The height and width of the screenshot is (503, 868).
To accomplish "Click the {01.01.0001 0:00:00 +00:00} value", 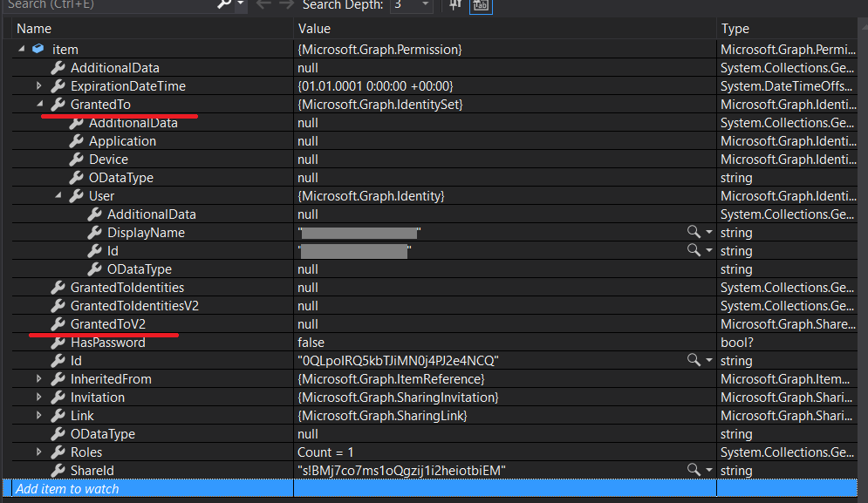I will [375, 85].
